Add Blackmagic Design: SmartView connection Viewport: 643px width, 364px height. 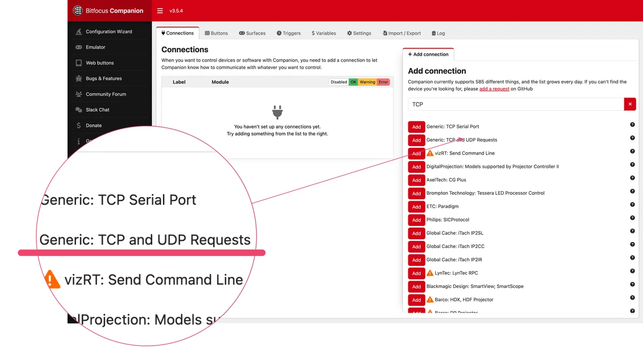tap(416, 286)
